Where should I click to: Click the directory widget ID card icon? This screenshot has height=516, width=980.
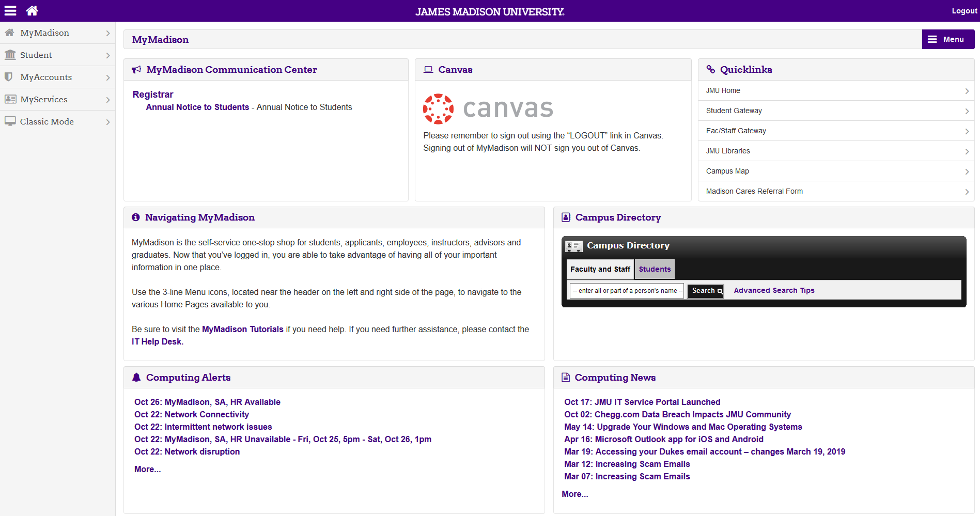[x=574, y=246]
